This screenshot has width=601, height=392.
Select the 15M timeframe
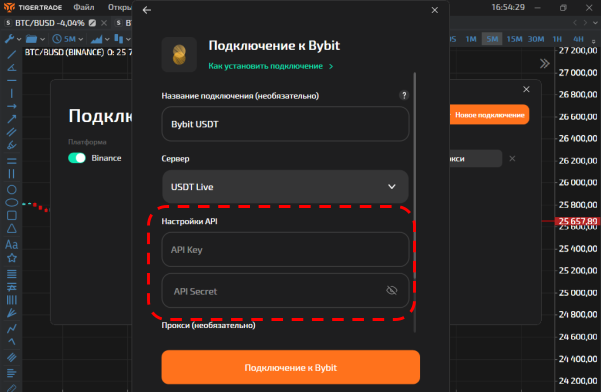tap(514, 39)
